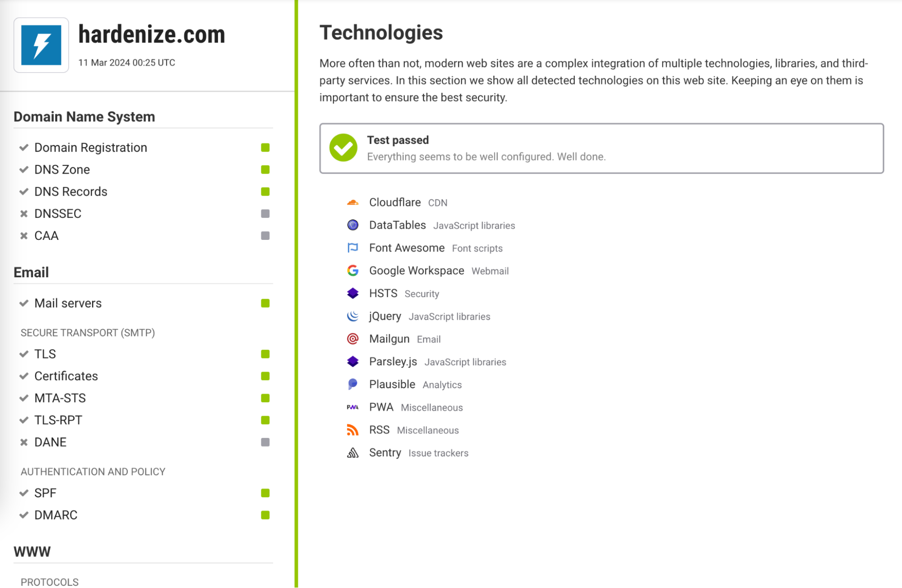Viewport: 902px width, 588px height.
Task: Click the Sentry logo icon
Action: pyautogui.click(x=353, y=453)
